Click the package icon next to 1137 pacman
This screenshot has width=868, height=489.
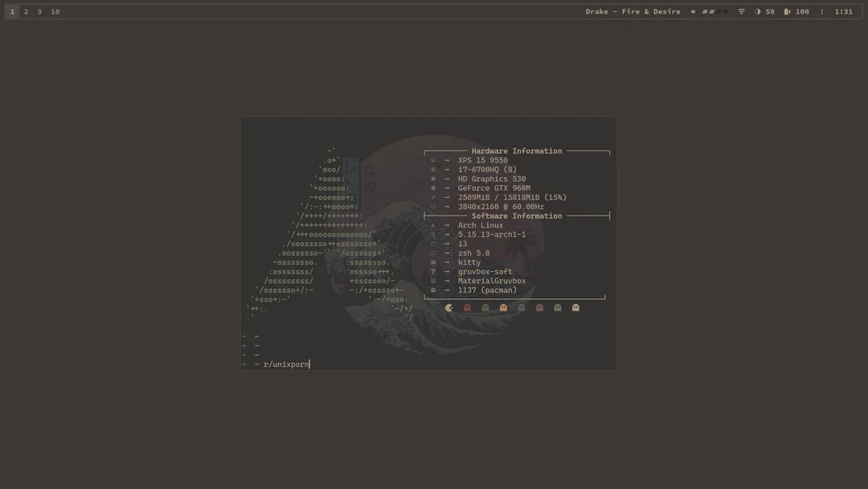[432, 290]
